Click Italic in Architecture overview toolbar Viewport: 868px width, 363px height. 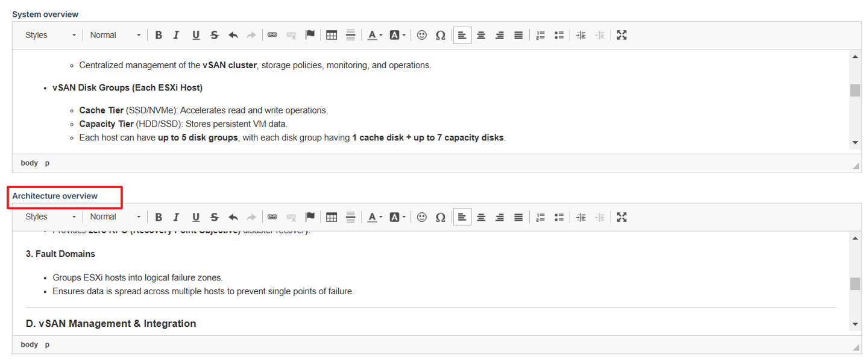point(176,217)
